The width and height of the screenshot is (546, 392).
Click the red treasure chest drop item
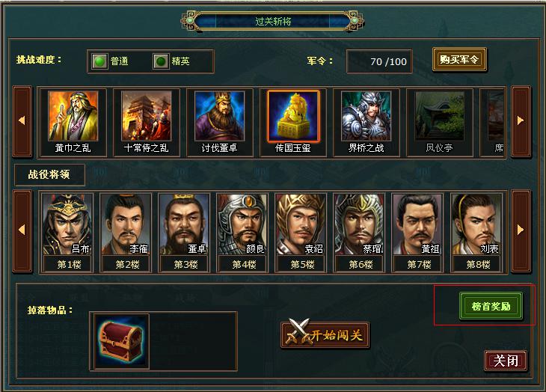click(121, 341)
